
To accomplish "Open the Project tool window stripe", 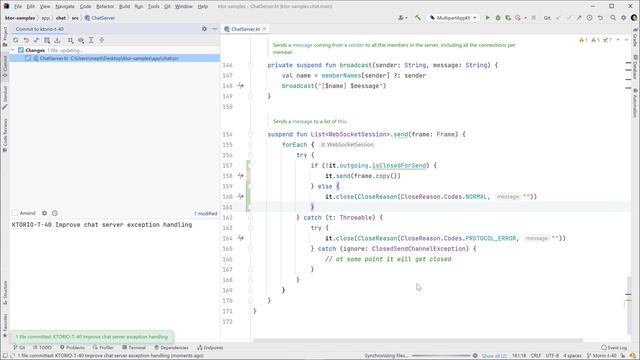I will (x=5, y=36).
